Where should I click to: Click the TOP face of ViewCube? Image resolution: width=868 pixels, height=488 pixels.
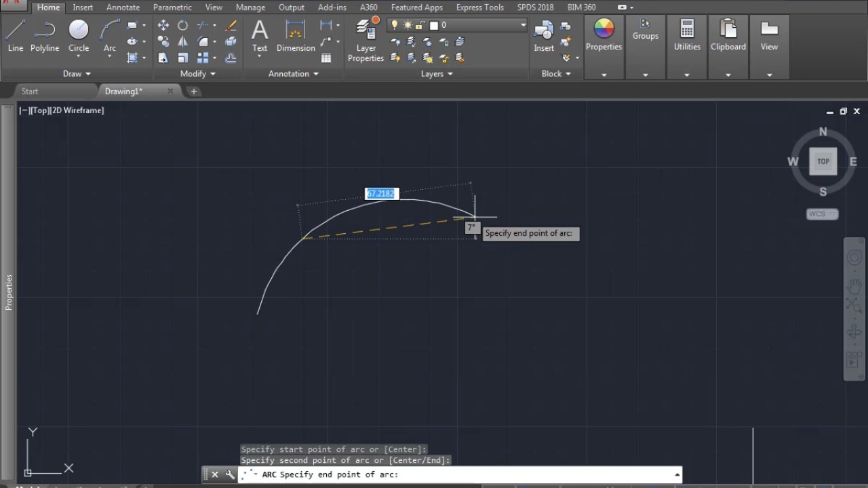(823, 161)
